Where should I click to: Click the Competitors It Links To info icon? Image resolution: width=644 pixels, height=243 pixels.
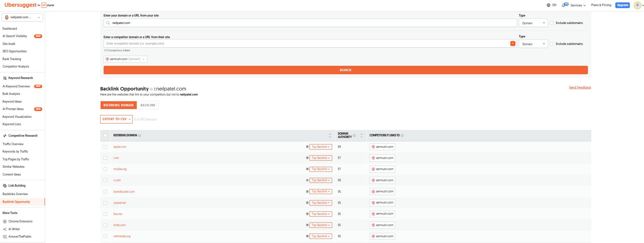(402, 136)
